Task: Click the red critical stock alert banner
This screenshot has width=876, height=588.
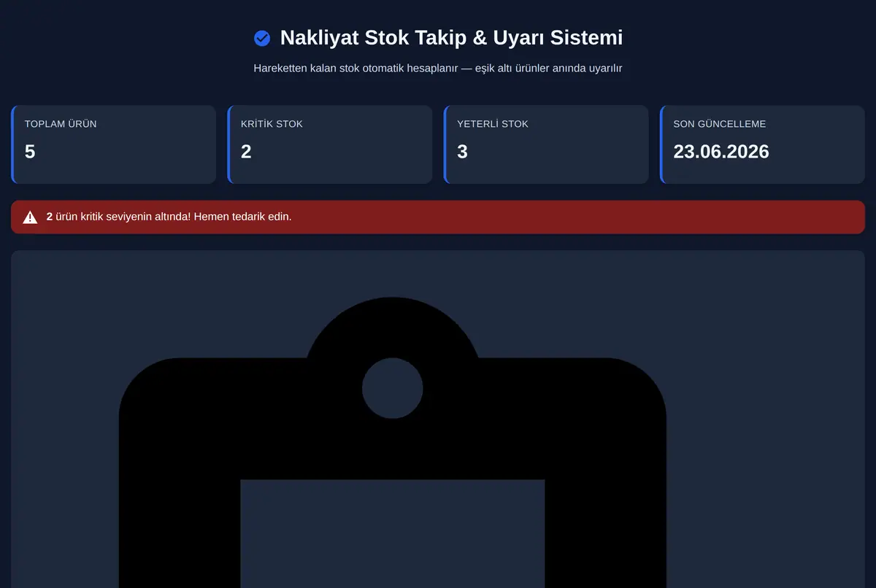Action: [x=438, y=217]
